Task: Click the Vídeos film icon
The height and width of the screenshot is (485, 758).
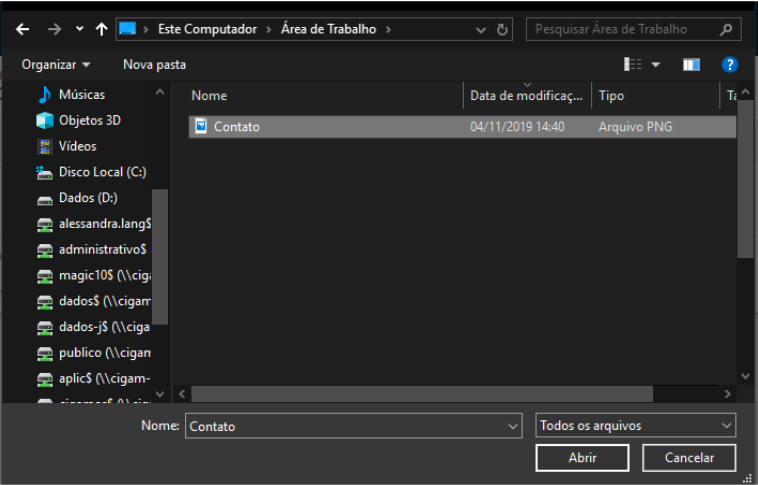Action: pos(45,146)
